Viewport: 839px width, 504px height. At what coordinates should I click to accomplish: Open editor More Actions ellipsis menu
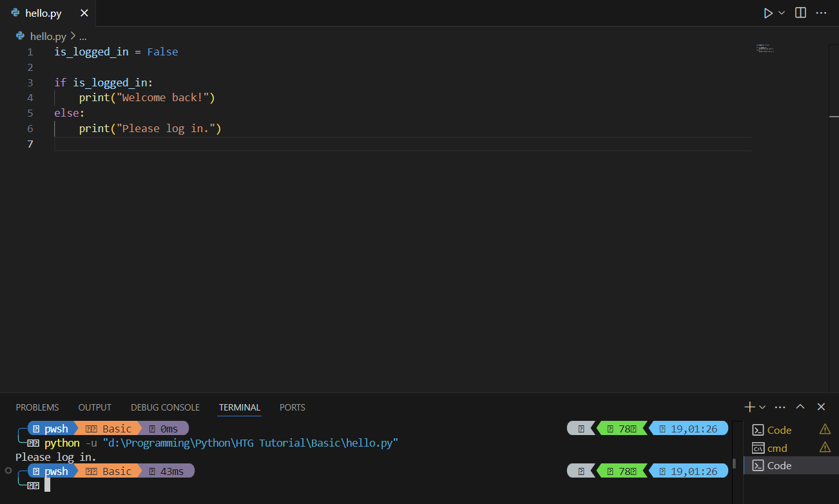[821, 13]
